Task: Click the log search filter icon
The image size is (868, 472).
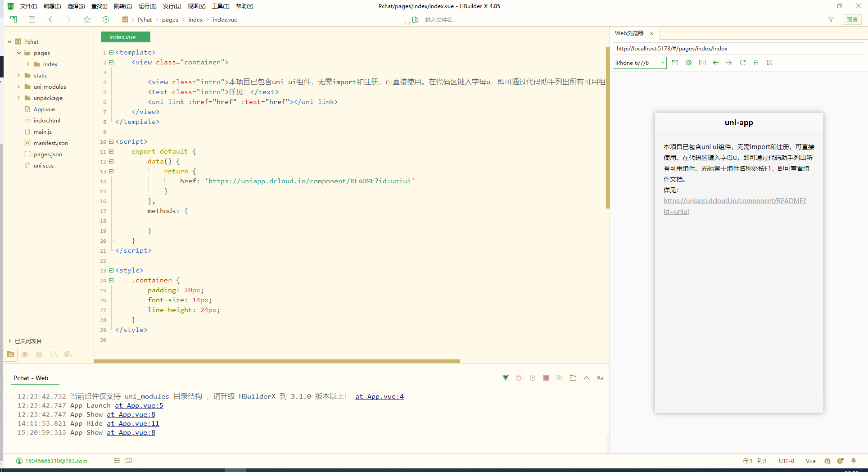Action: coord(560,378)
